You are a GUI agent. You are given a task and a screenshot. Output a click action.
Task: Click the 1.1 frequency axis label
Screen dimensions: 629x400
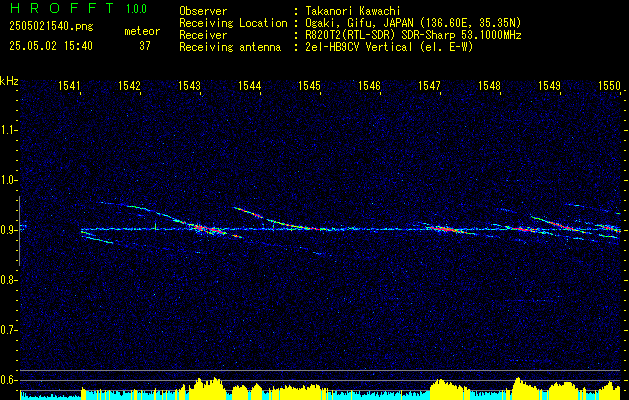pos(7,130)
